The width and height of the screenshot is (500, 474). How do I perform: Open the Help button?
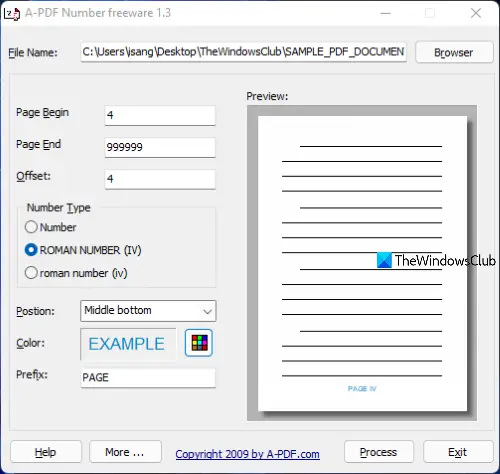tap(46, 452)
